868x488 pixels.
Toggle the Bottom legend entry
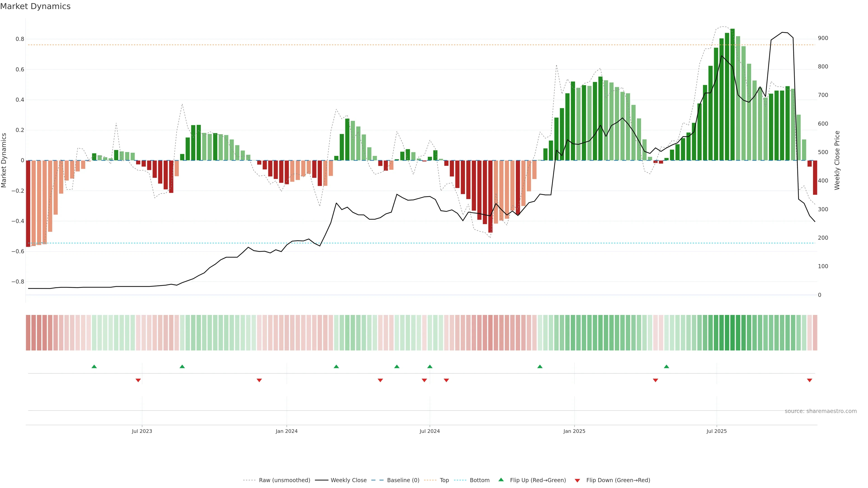(479, 480)
